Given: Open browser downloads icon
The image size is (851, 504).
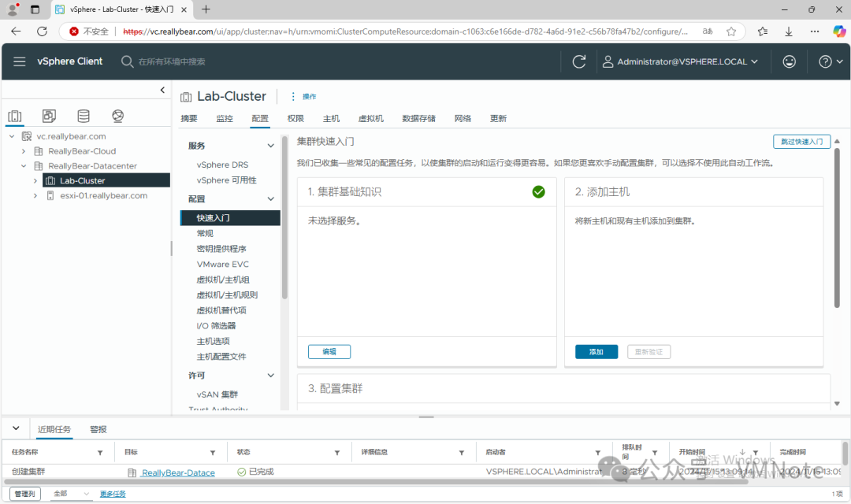Looking at the screenshot, I should [789, 31].
